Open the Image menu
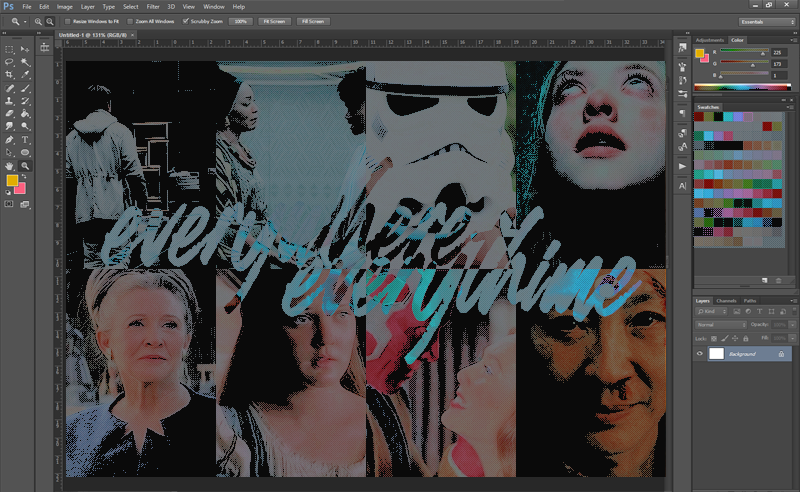Image resolution: width=800 pixels, height=492 pixels. (x=64, y=7)
